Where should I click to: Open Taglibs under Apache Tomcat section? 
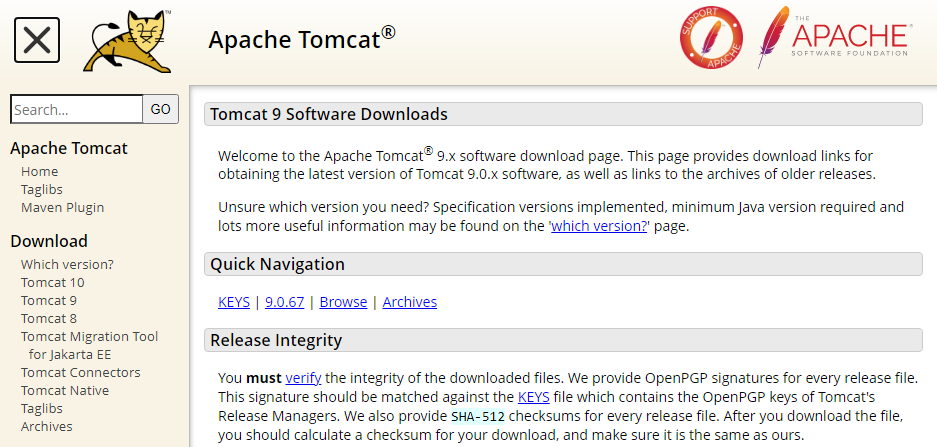42,189
